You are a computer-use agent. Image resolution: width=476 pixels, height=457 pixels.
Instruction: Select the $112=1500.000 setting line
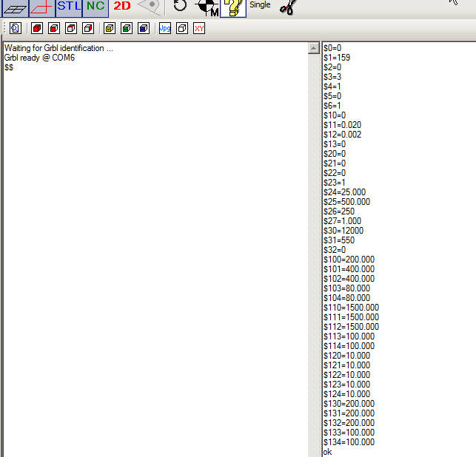pos(351,327)
